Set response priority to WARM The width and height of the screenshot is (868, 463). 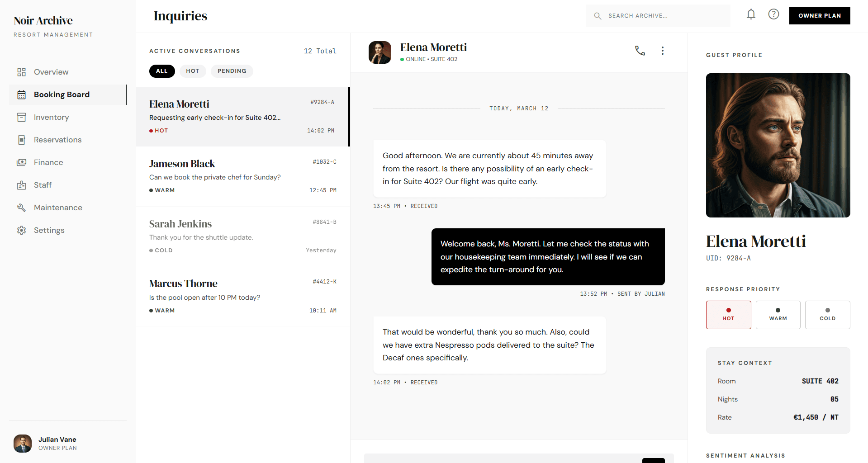778,315
